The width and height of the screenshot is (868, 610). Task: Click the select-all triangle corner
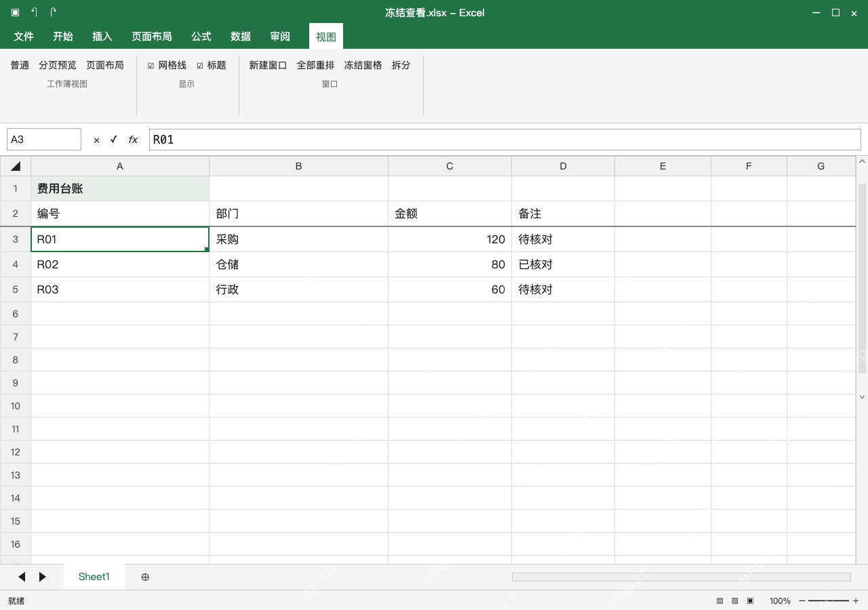tap(16, 166)
